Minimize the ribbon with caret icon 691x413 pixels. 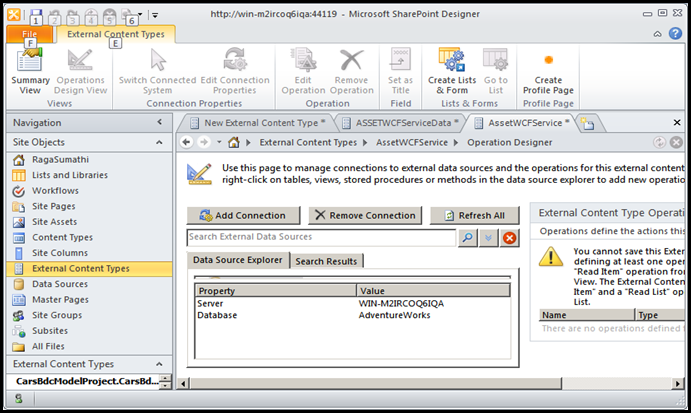tap(657, 34)
